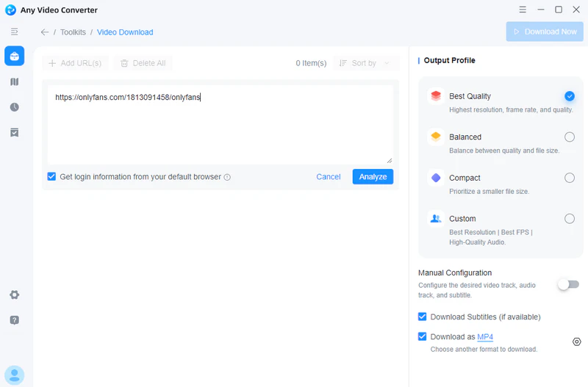Click the Download Now button
The width and height of the screenshot is (588, 387).
(x=545, y=32)
